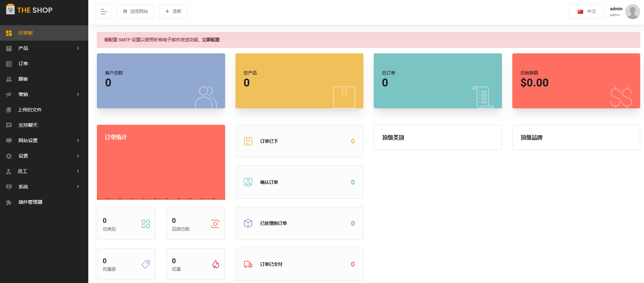Click the 插件管理器 puzzle icon
The image size is (644, 283).
9,202
